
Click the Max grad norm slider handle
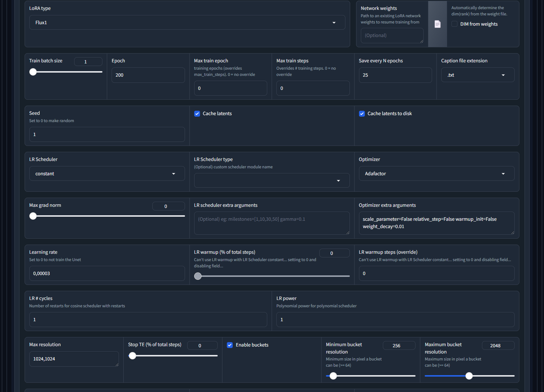(x=33, y=216)
